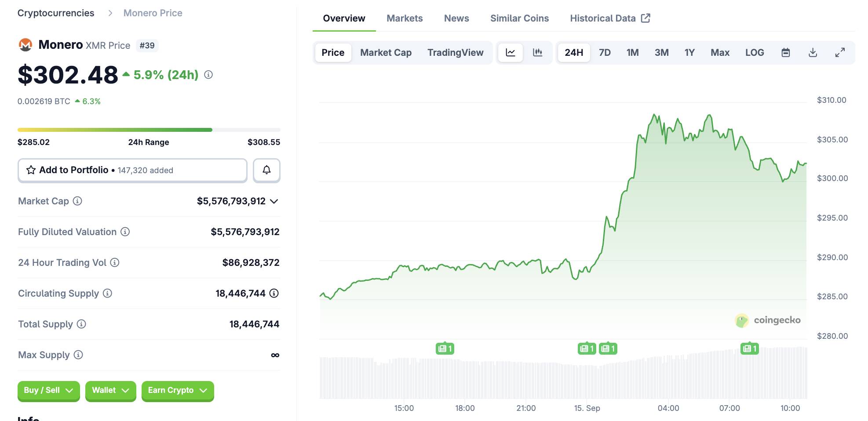This screenshot has height=421, width=868.
Task: Click info icon beside Circulating Supply label
Action: [108, 293]
